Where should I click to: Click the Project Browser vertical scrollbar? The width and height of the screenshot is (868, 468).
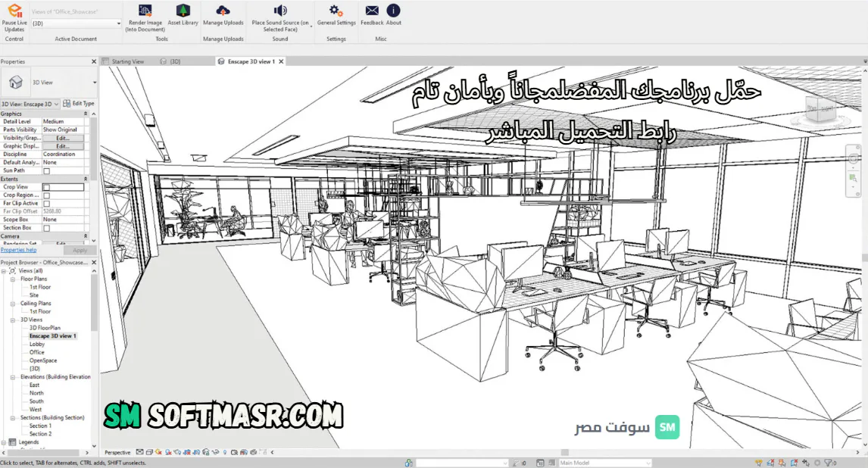[94, 301]
